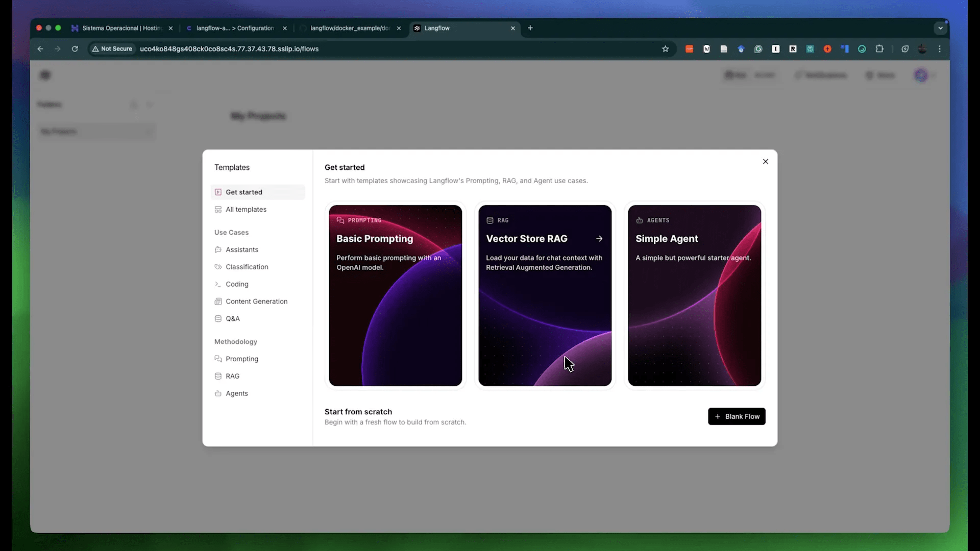Image resolution: width=980 pixels, height=551 pixels.
Task: Click the Templates heading text
Action: pyautogui.click(x=232, y=167)
